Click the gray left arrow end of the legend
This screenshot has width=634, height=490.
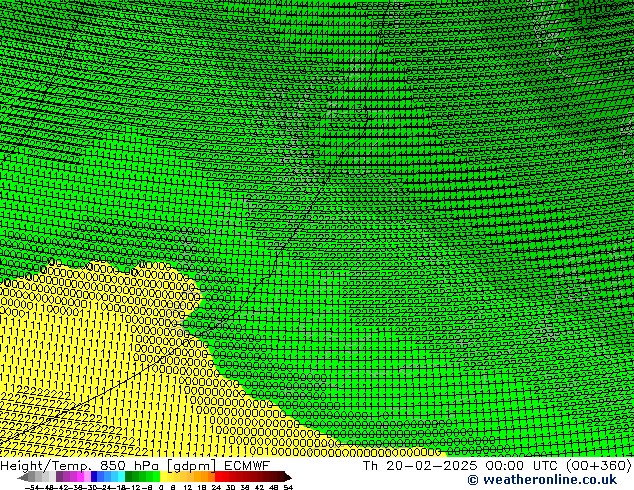pyautogui.click(x=23, y=477)
